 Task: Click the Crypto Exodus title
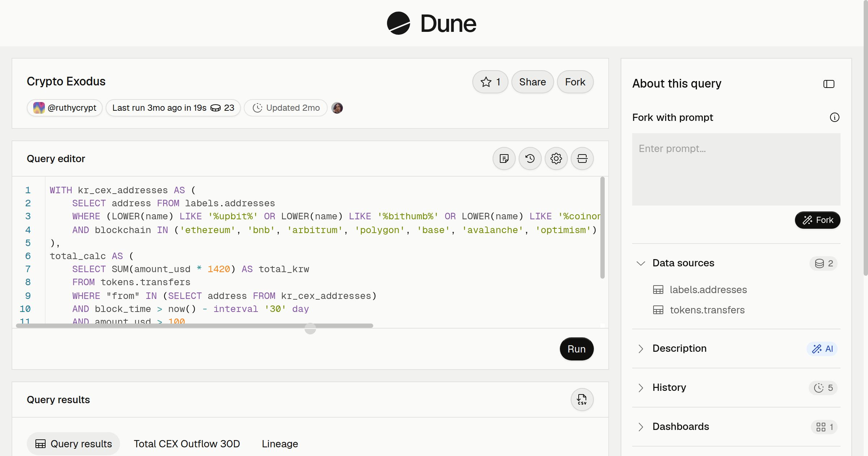(x=66, y=81)
